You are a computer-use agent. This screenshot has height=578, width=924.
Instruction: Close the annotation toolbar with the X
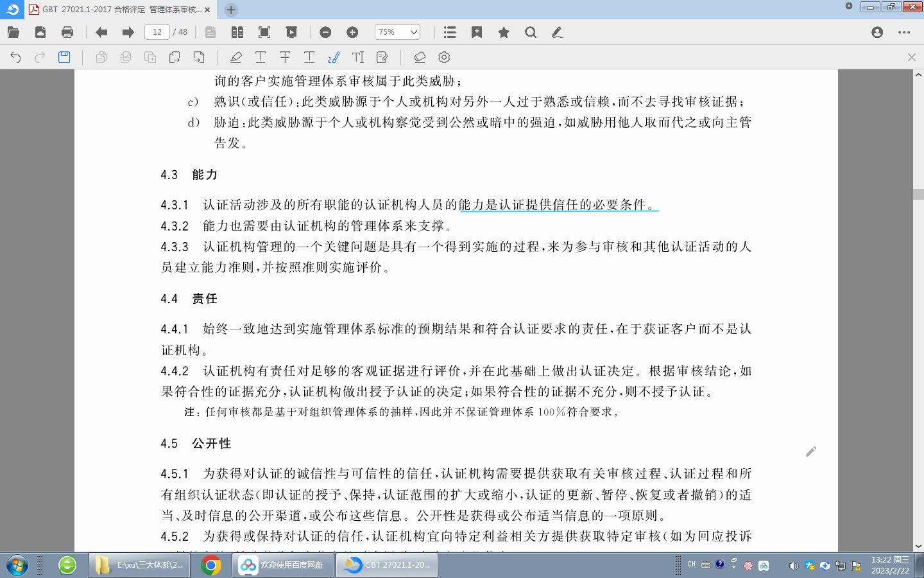tap(912, 57)
